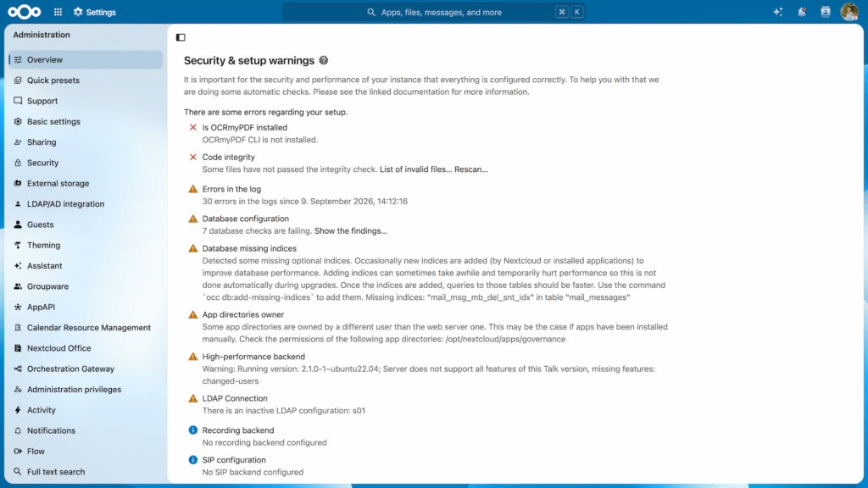868x488 pixels.
Task: Click the warning icon for Database configuration
Action: point(192,219)
